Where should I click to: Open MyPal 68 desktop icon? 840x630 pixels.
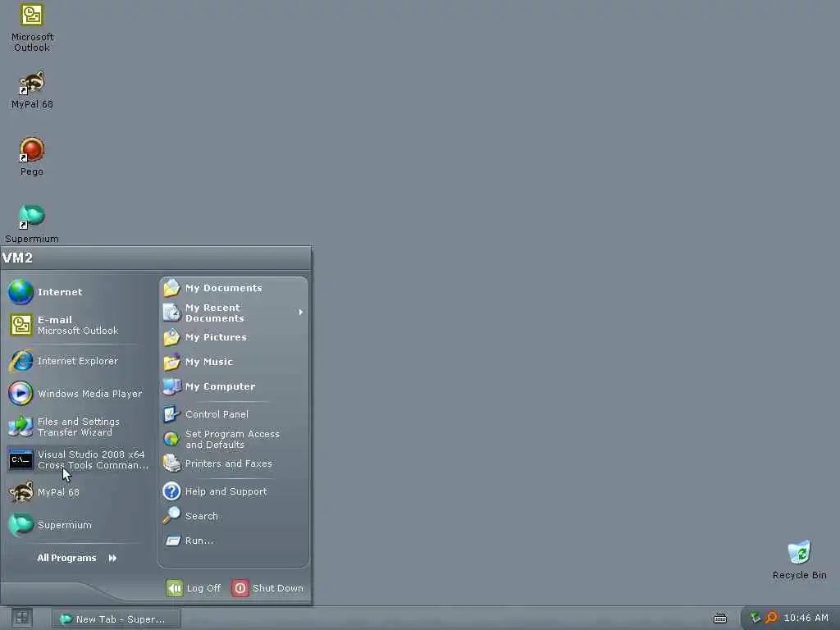click(x=32, y=89)
